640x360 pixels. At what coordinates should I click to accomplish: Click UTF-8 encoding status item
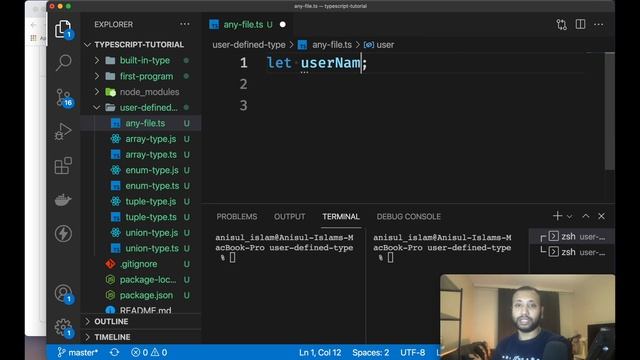click(413, 352)
